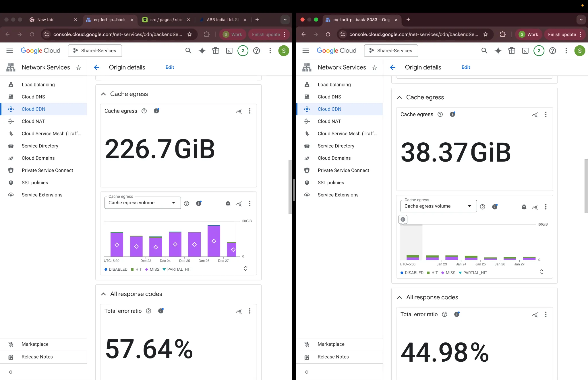Open tab search dropdown in left browser window
The height and width of the screenshot is (380, 588).
(x=285, y=20)
